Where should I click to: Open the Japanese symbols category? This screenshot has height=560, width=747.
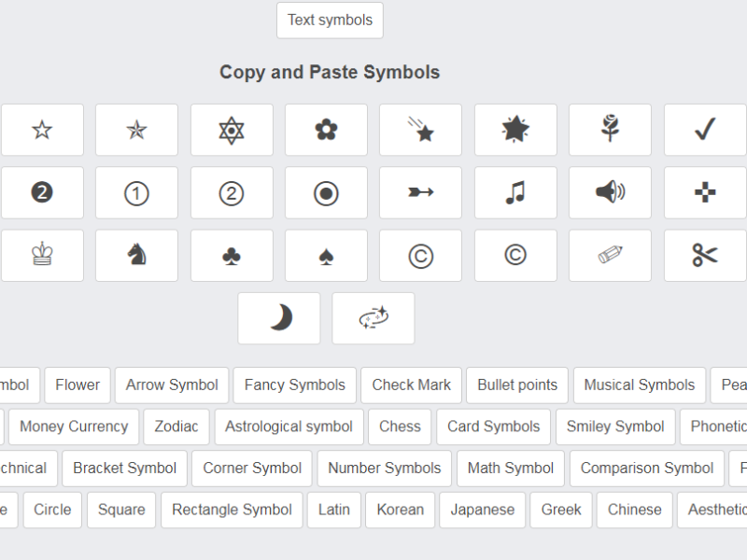(482, 510)
